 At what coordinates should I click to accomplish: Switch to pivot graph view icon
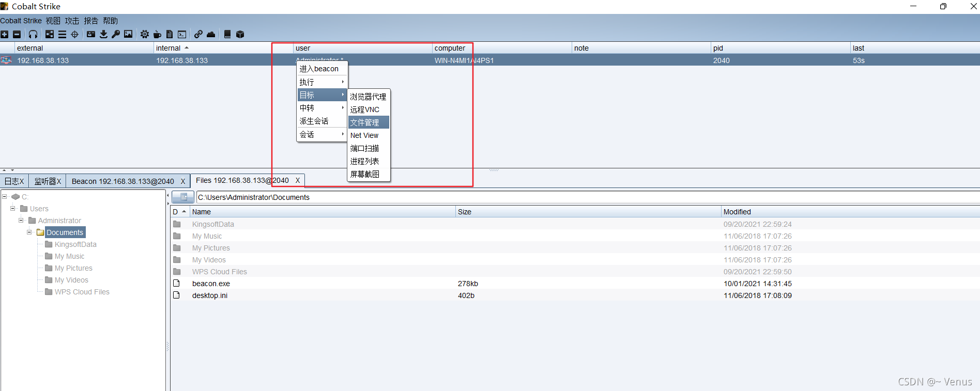(50, 34)
